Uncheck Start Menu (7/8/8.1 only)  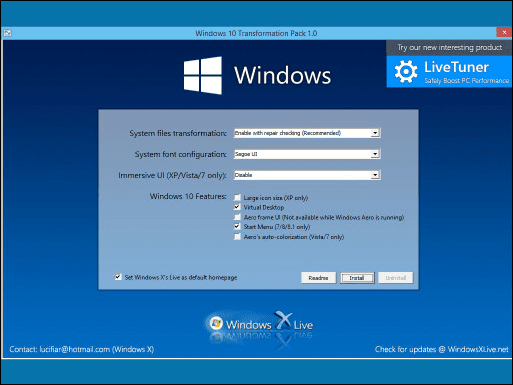(x=237, y=227)
